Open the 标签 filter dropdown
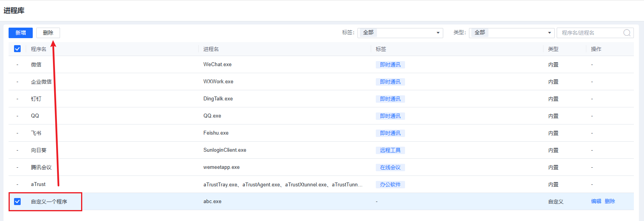The width and height of the screenshot is (644, 221). click(400, 33)
